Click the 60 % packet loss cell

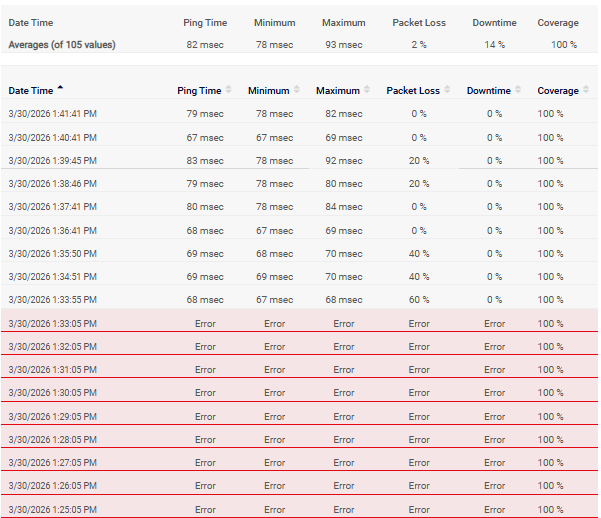[x=419, y=300]
